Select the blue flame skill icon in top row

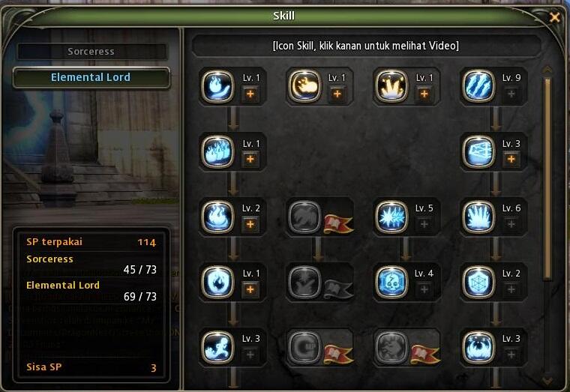coord(217,86)
